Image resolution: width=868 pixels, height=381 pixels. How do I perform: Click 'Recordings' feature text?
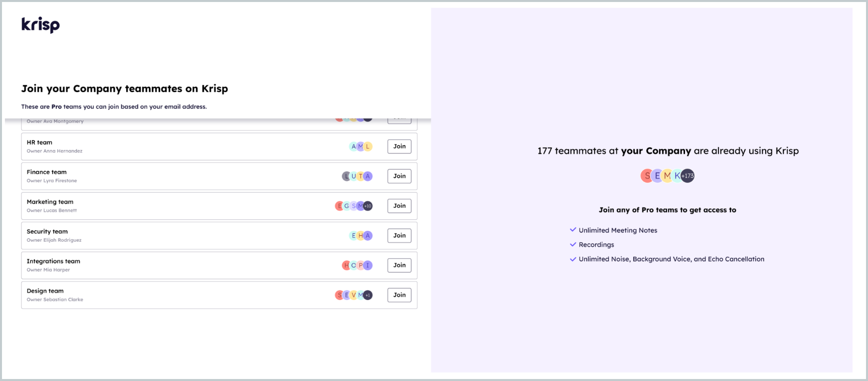[597, 245]
